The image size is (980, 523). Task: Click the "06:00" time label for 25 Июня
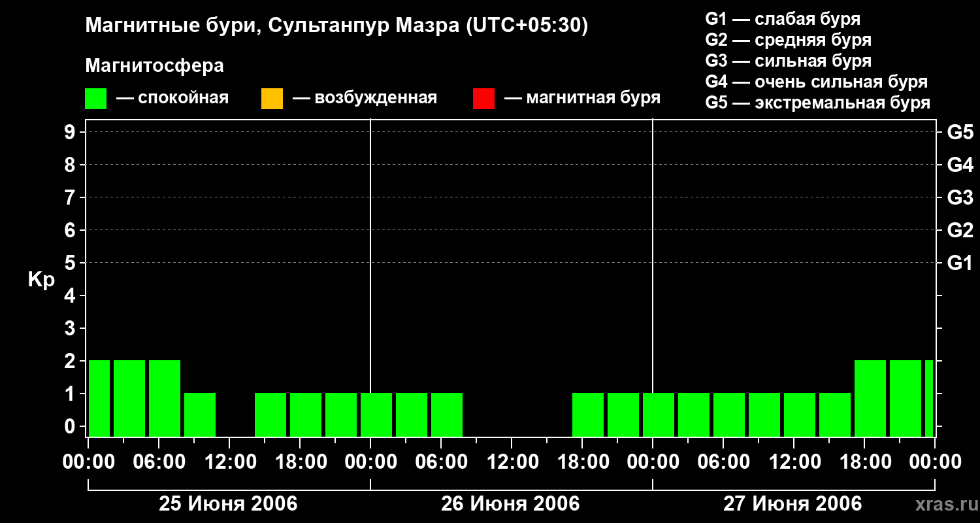159,462
